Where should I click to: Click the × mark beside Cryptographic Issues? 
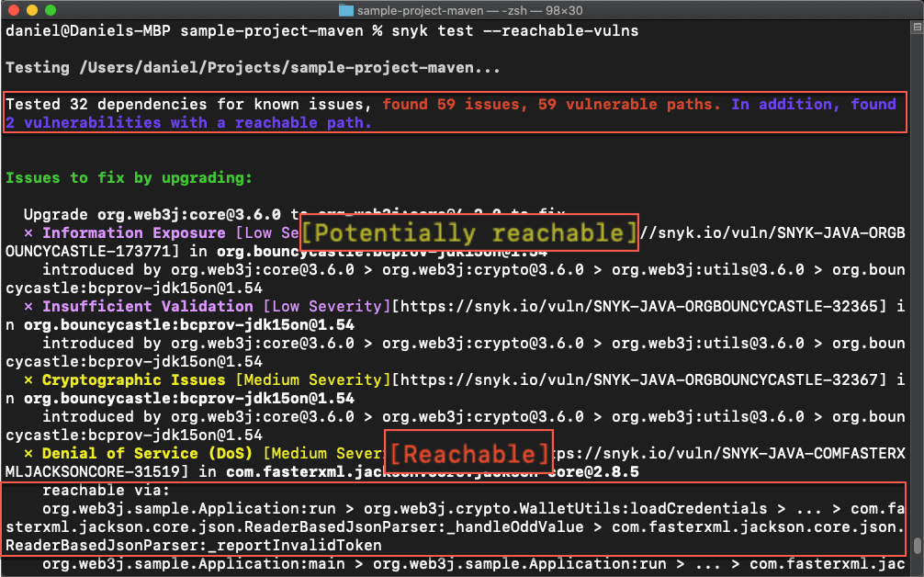pyautogui.click(x=28, y=380)
